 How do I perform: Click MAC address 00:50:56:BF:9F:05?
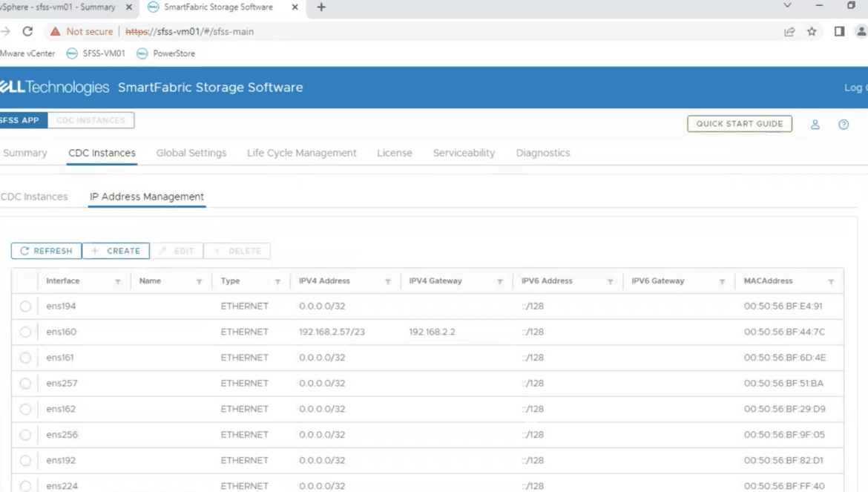(784, 435)
